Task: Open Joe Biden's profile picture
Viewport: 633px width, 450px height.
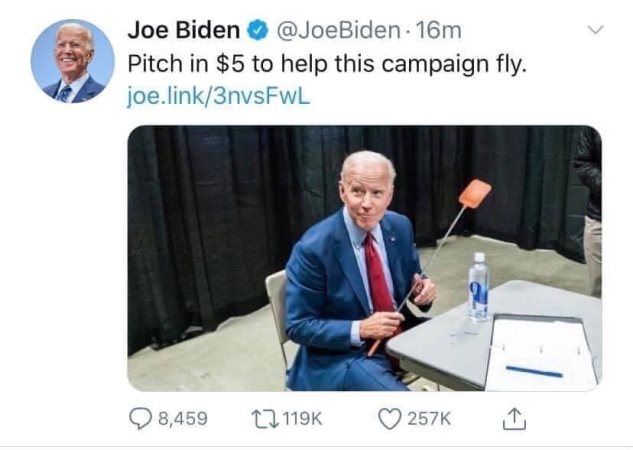Action: tap(73, 61)
